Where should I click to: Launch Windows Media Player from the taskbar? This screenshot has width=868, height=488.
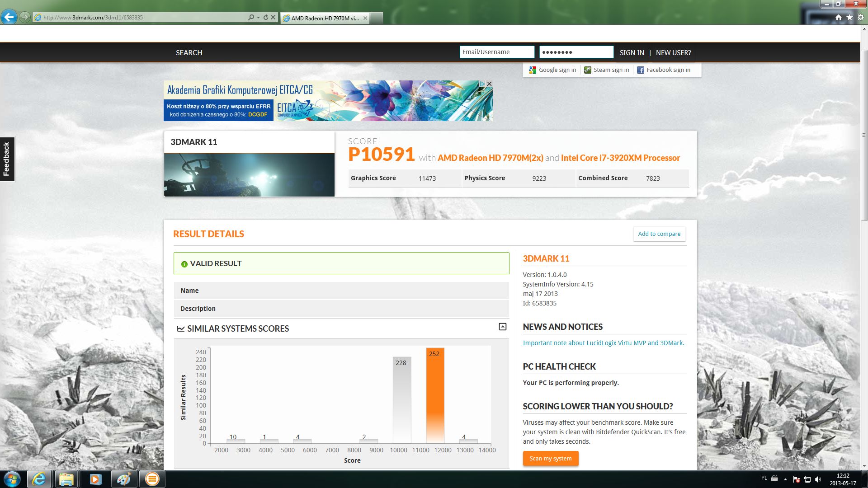pyautogui.click(x=95, y=479)
